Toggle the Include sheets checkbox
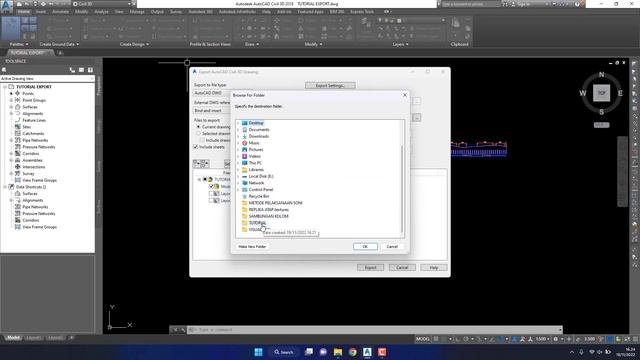Image resolution: width=640 pixels, height=360 pixels. point(196,147)
